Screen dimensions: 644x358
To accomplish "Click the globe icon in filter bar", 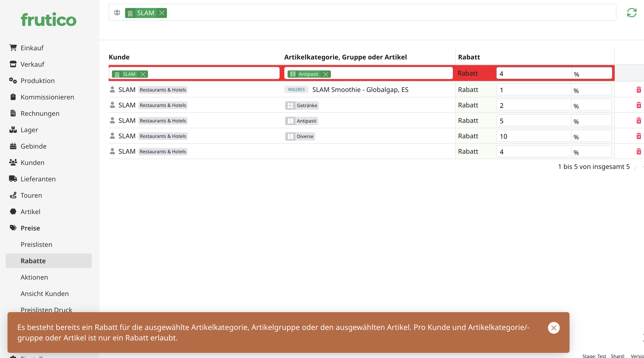I will [x=117, y=13].
